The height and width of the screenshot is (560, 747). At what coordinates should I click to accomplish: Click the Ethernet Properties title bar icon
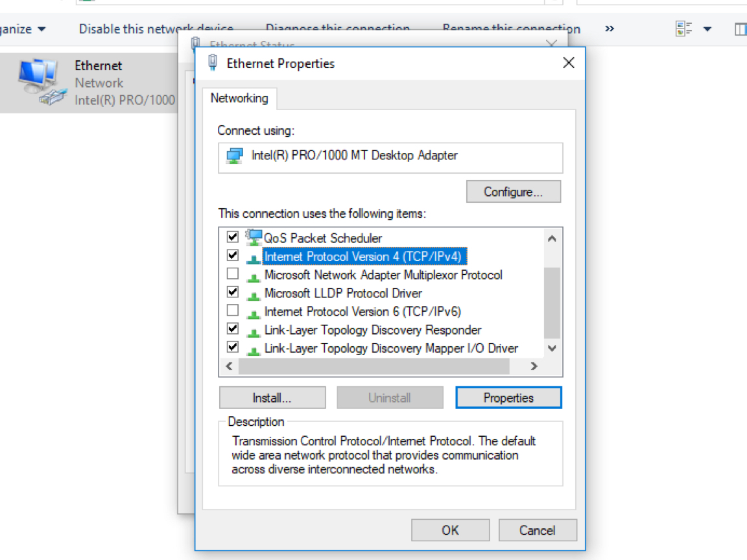tap(213, 63)
